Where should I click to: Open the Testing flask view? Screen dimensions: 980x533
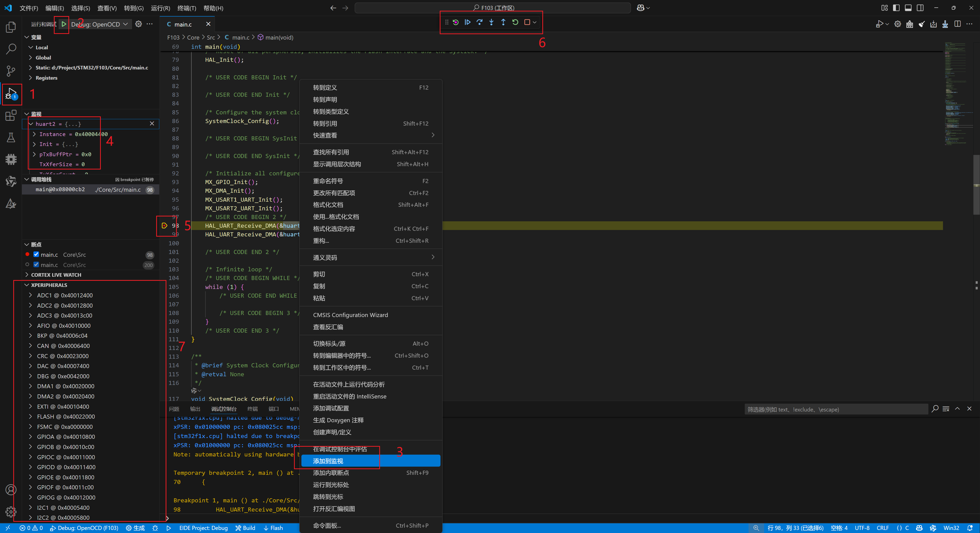pos(11,137)
